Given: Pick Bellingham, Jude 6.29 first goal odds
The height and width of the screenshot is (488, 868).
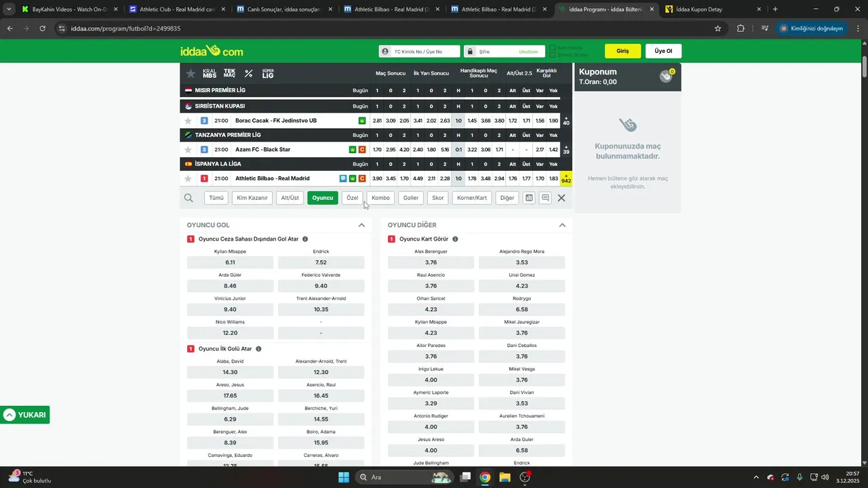Looking at the screenshot, I should (231, 419).
